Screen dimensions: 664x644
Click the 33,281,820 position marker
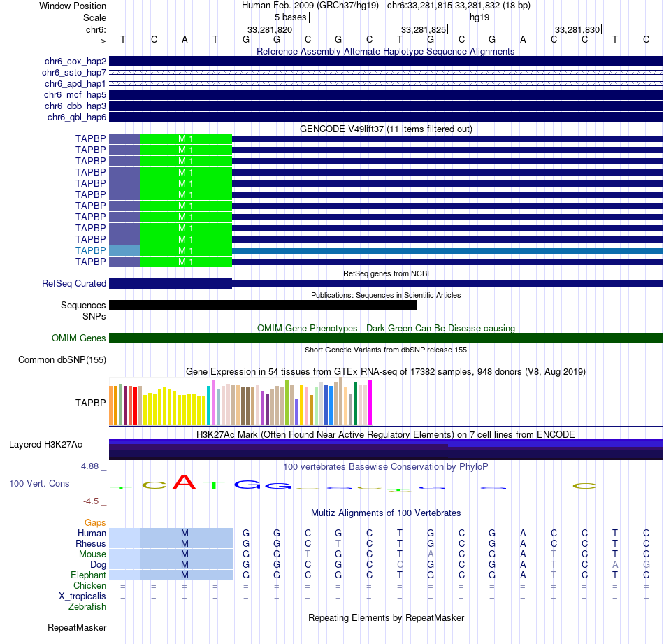point(270,29)
